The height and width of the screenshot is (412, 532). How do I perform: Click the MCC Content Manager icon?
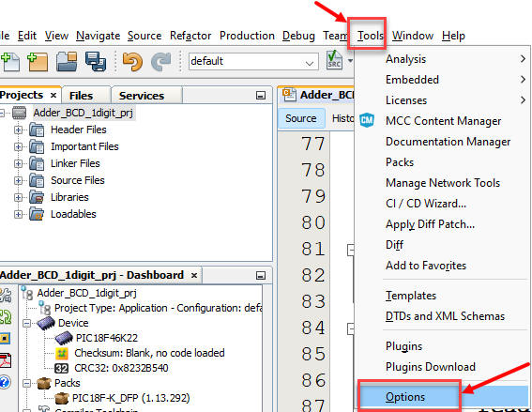pos(367,120)
